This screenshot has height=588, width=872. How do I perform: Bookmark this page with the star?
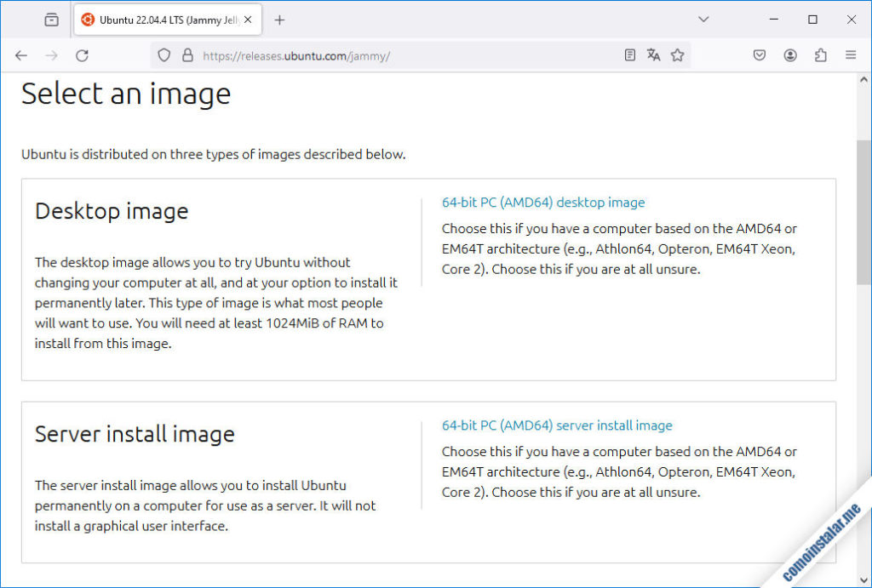678,54
